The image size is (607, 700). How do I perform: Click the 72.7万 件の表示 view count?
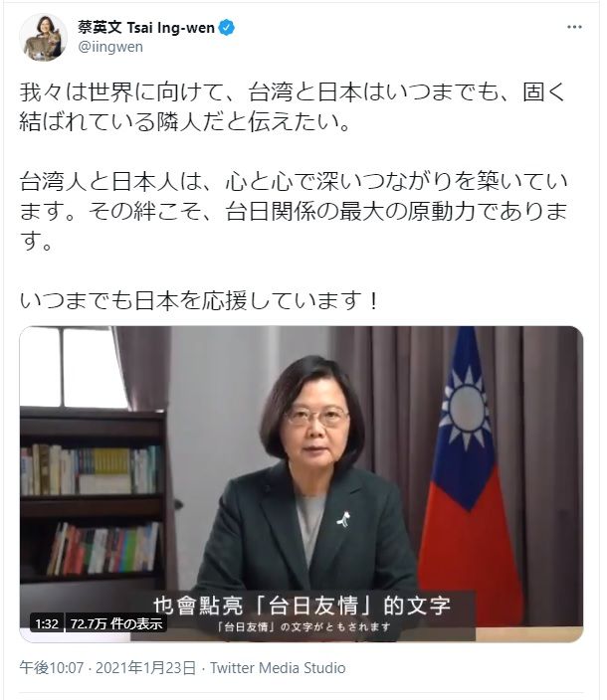116,623
